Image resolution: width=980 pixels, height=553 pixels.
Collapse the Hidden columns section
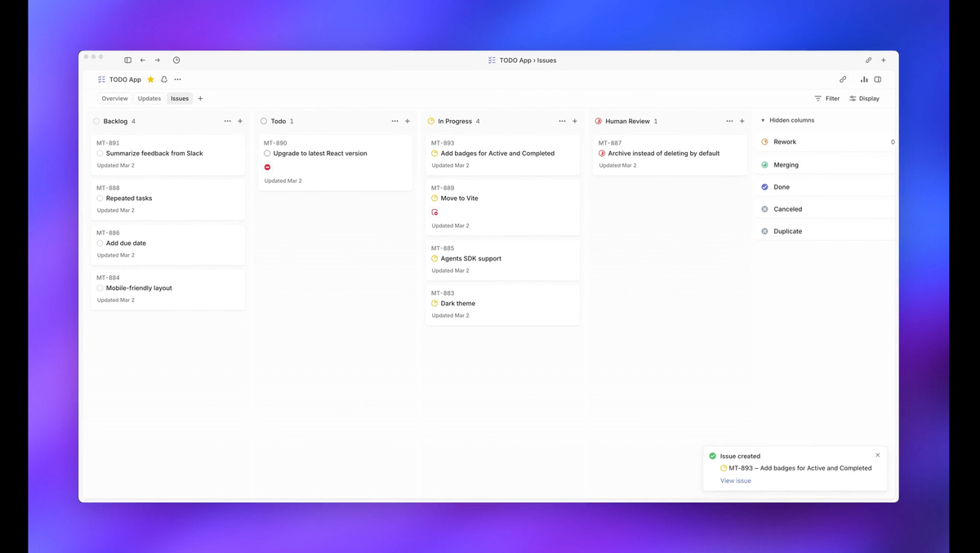tap(787, 120)
